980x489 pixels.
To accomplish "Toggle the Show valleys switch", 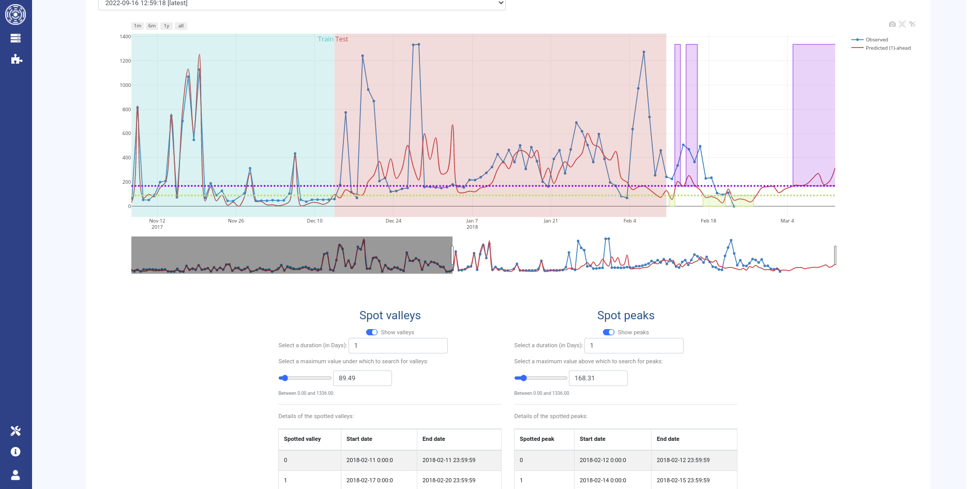I will [371, 332].
